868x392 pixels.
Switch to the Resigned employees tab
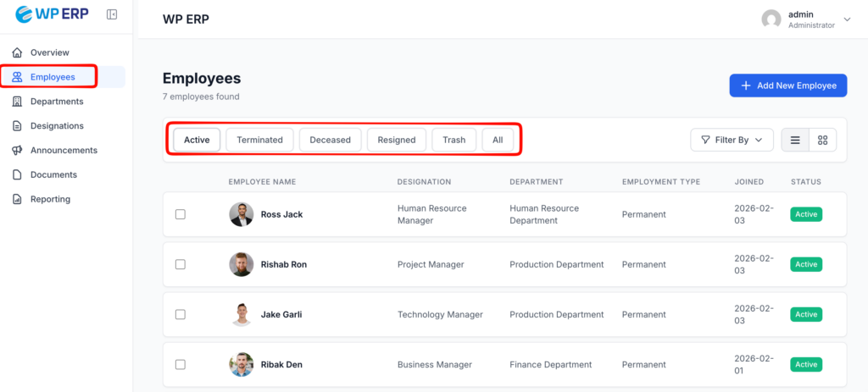click(396, 140)
